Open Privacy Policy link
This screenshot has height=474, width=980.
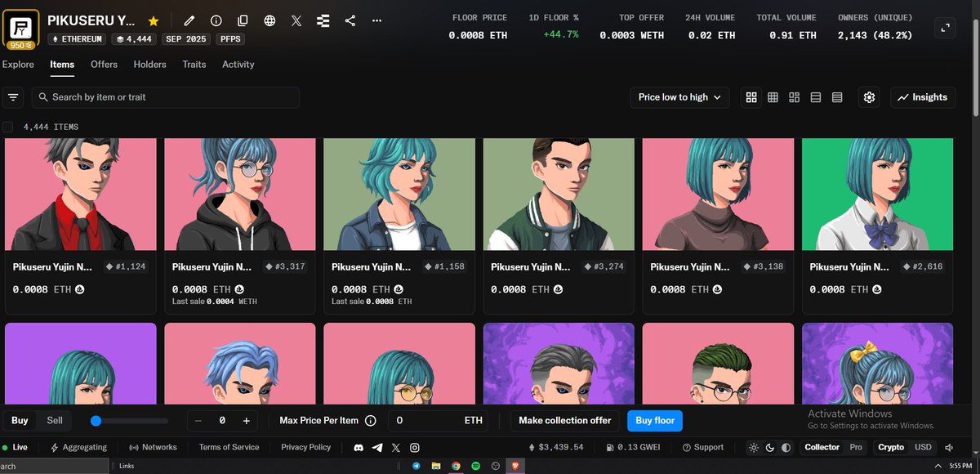pos(306,448)
